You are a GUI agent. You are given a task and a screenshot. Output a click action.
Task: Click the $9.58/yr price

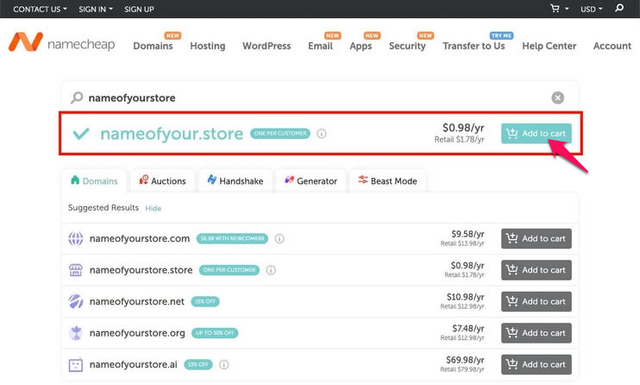tap(468, 234)
